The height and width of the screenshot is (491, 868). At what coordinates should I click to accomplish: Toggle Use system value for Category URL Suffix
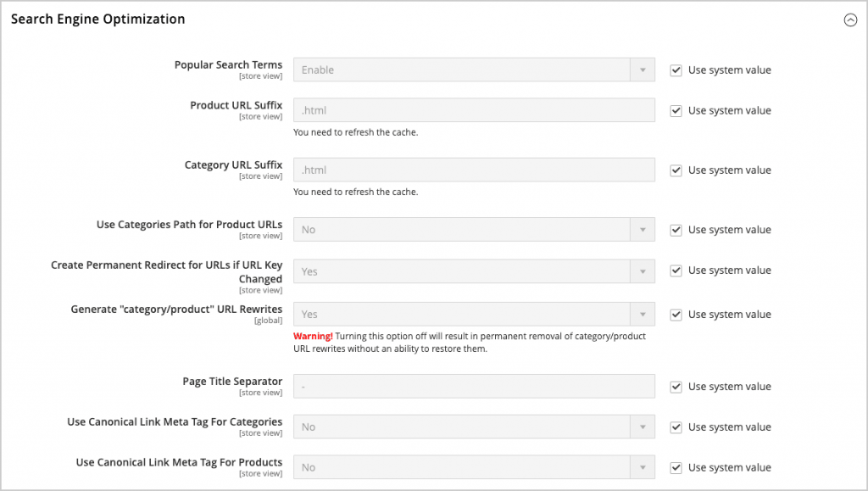676,170
